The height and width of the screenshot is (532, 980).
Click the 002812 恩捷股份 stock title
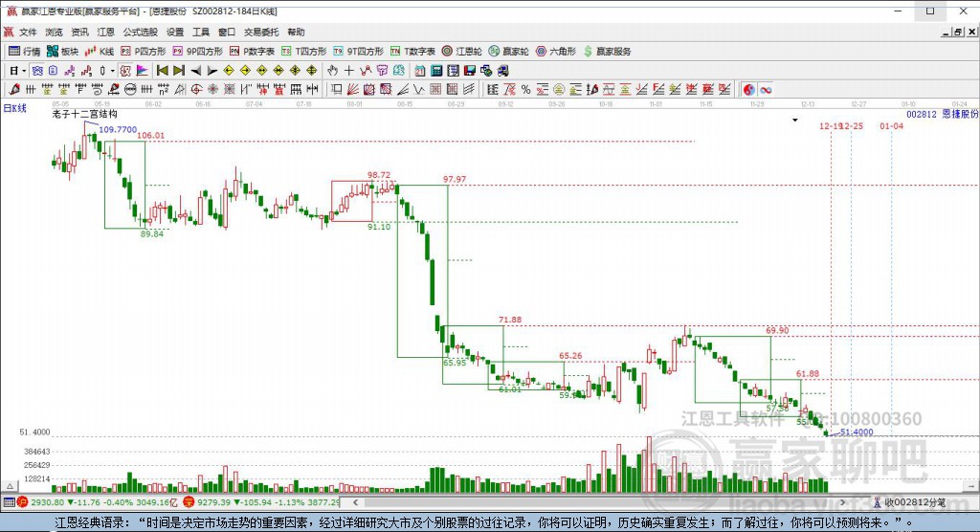942,115
